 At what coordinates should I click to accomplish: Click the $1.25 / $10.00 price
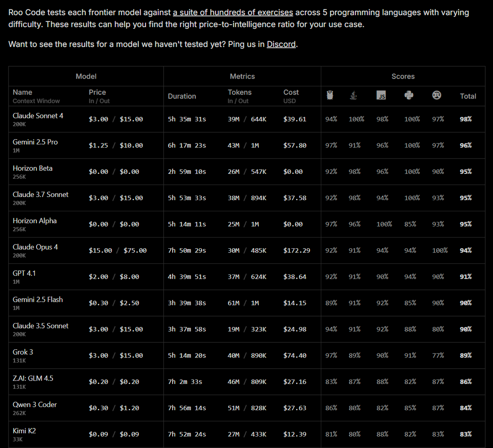click(116, 145)
